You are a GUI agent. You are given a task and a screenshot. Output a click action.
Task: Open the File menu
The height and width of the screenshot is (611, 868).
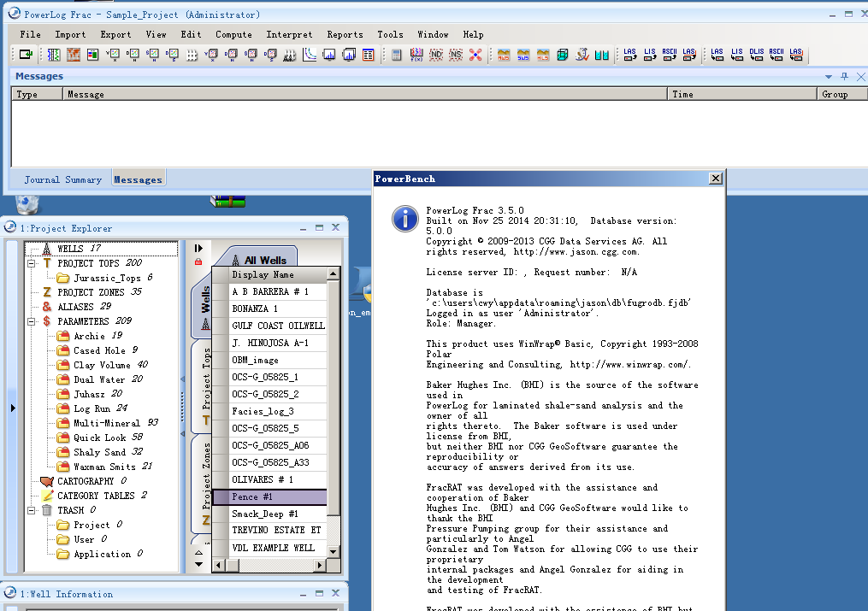[31, 34]
